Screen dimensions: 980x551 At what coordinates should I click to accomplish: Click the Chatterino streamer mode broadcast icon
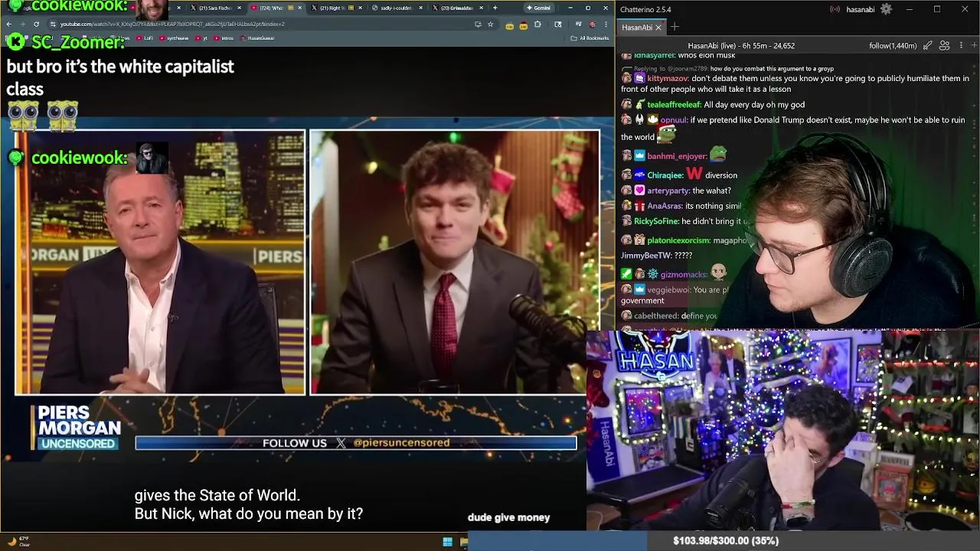[835, 10]
